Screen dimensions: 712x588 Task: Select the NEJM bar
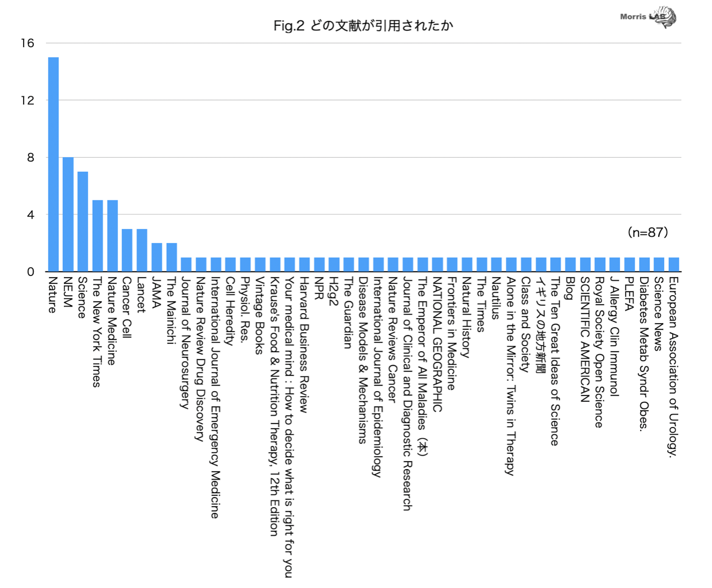[68, 214]
